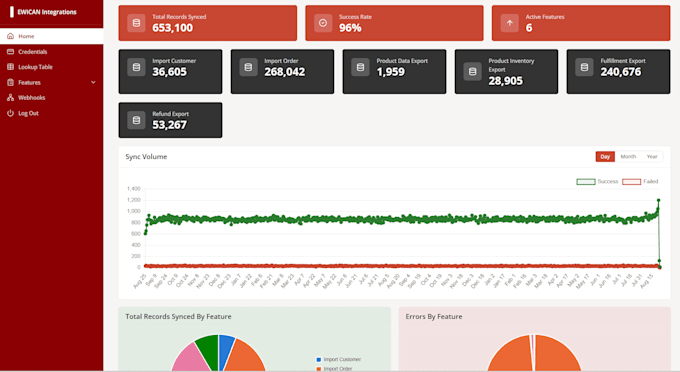Click the Product Data Export database icon
Screen dimensions: 680x372
click(360, 67)
